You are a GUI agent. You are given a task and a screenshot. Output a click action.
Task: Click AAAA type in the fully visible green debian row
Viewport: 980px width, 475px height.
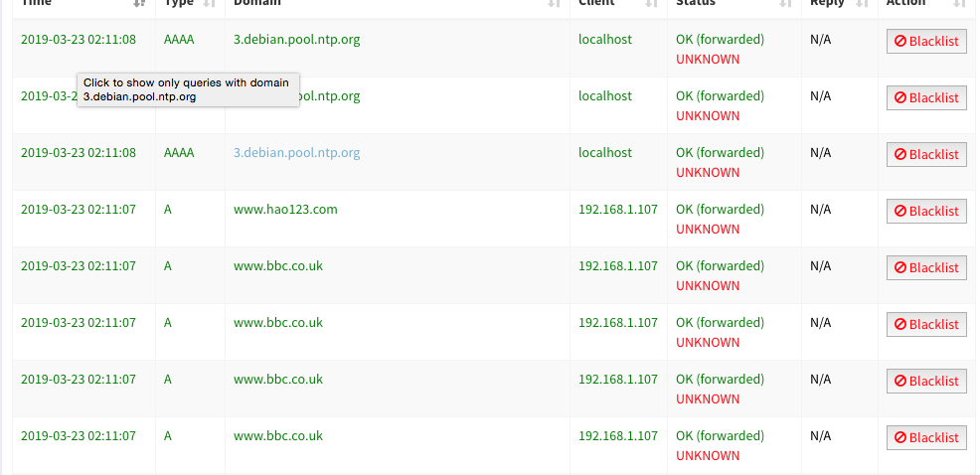coord(179,40)
